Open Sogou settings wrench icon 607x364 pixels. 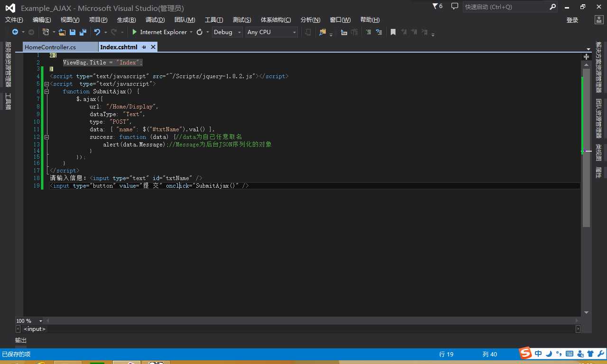tap(600, 354)
